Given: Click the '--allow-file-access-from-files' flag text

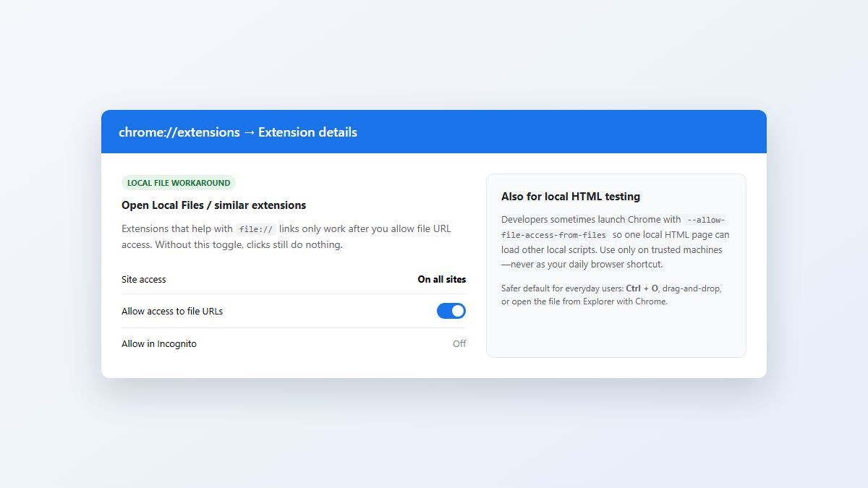Looking at the screenshot, I should (613, 227).
